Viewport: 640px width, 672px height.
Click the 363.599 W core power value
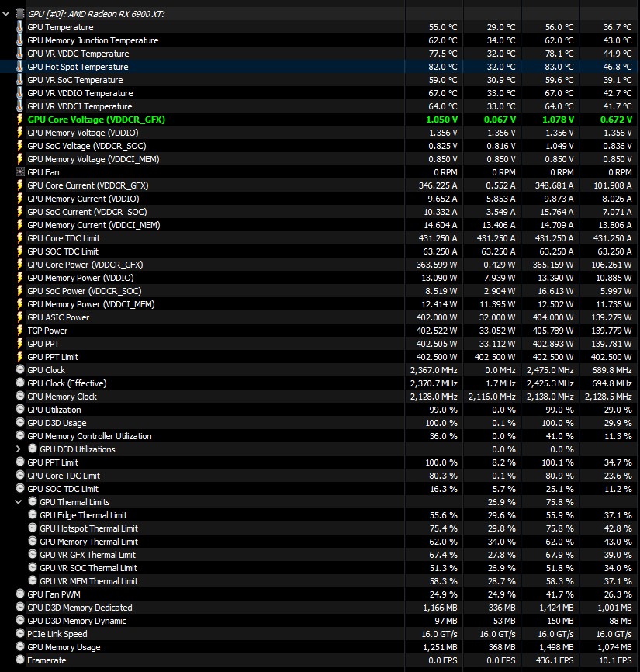[437, 265]
